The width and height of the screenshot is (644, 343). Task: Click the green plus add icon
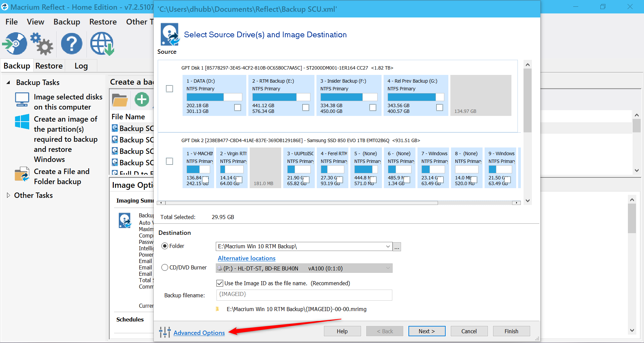[x=142, y=99]
